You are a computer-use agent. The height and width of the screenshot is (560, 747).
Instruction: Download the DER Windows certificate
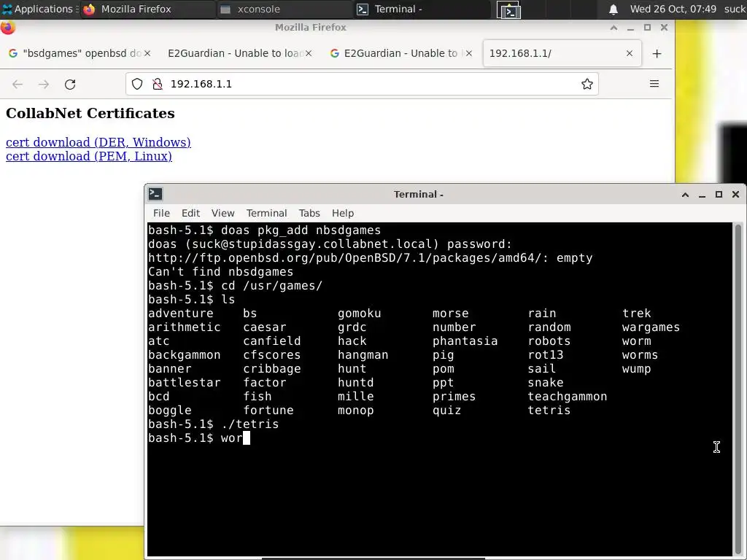coord(98,142)
